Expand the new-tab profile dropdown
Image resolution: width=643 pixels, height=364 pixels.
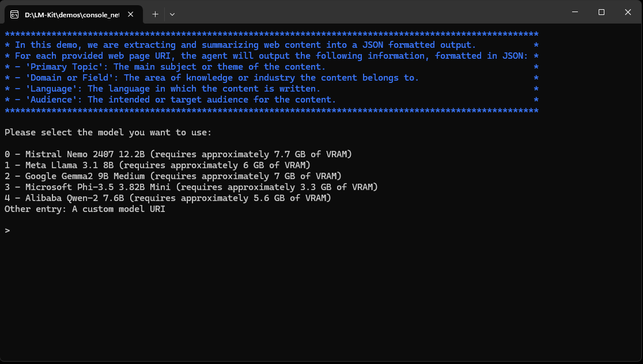coord(172,14)
